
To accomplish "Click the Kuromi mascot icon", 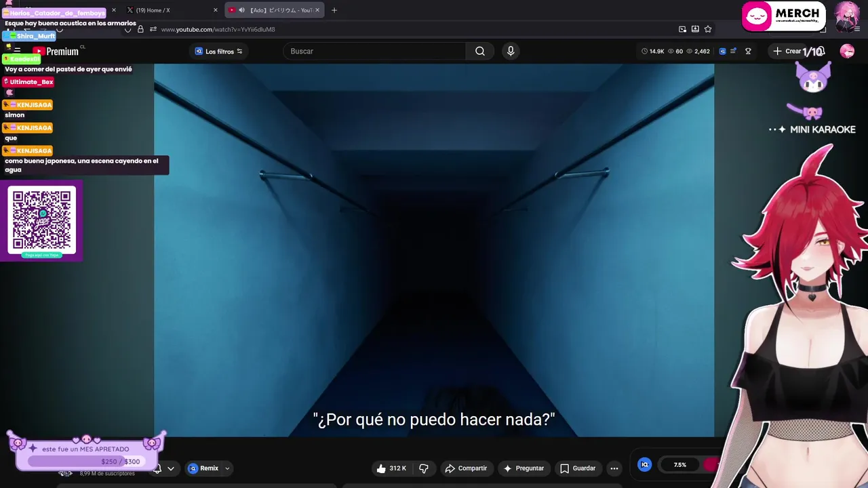I will click(813, 78).
